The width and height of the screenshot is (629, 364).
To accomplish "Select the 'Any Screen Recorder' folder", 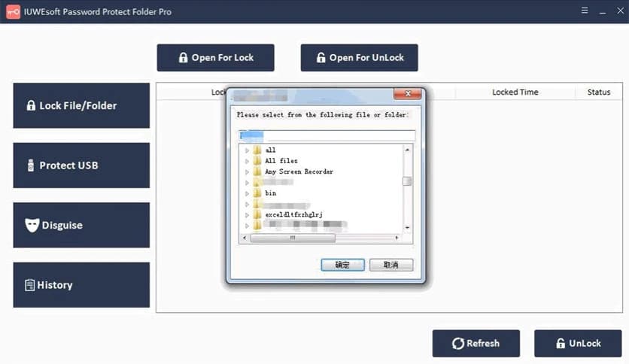I will [x=299, y=171].
